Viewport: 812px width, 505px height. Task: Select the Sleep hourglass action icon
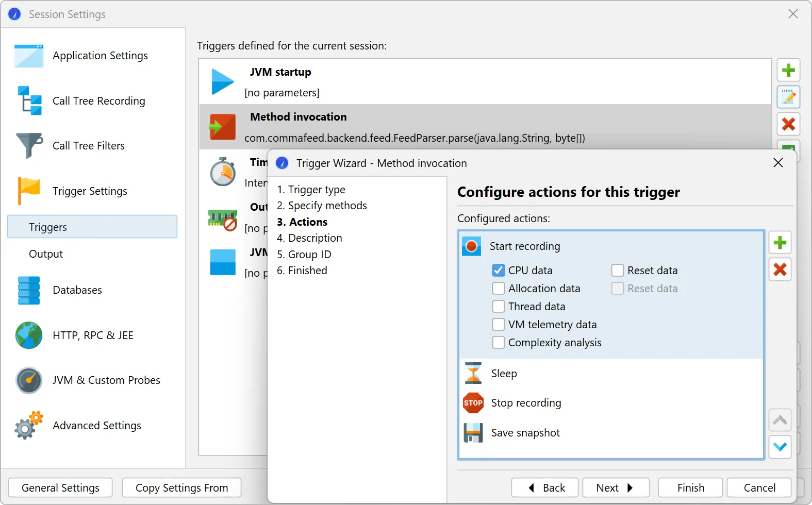(473, 373)
